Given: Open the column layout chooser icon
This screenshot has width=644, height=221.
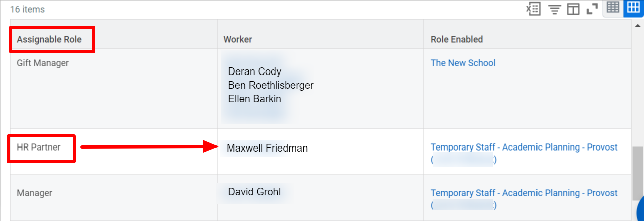Looking at the screenshot, I should point(573,9).
